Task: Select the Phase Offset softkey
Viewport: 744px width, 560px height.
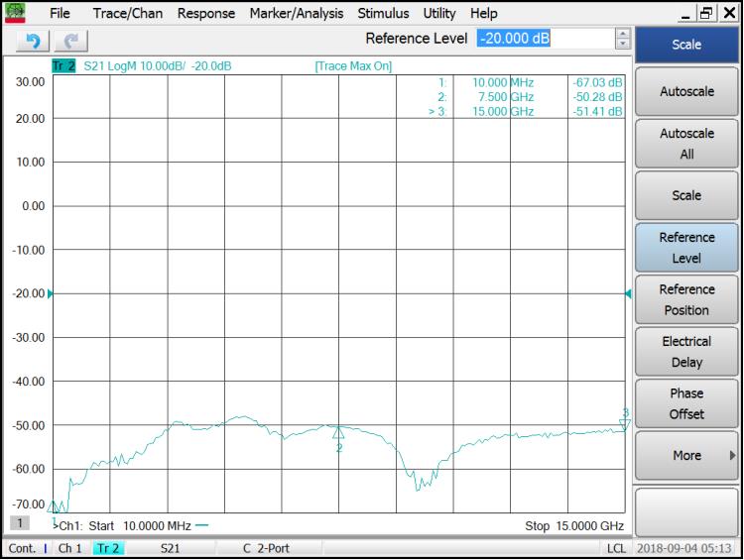Action: point(686,403)
